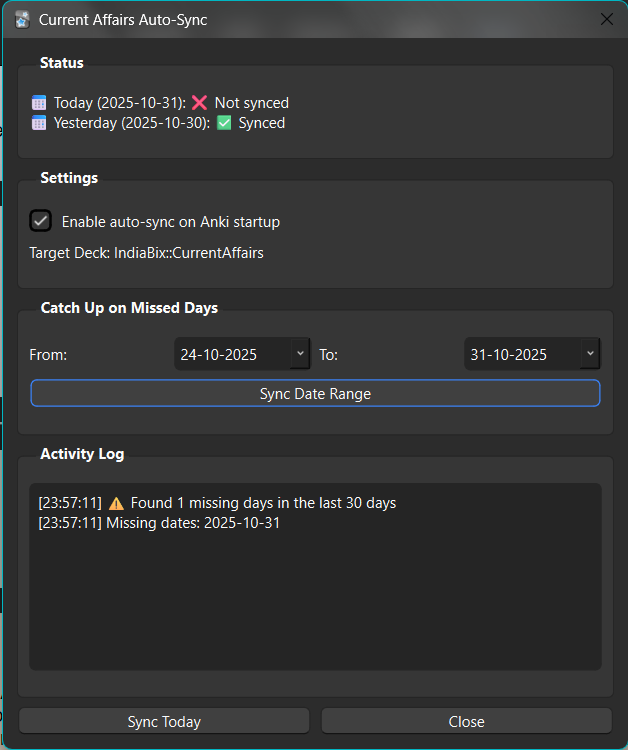Click the red X not-synced icon
The image size is (628, 750).
tap(199, 103)
